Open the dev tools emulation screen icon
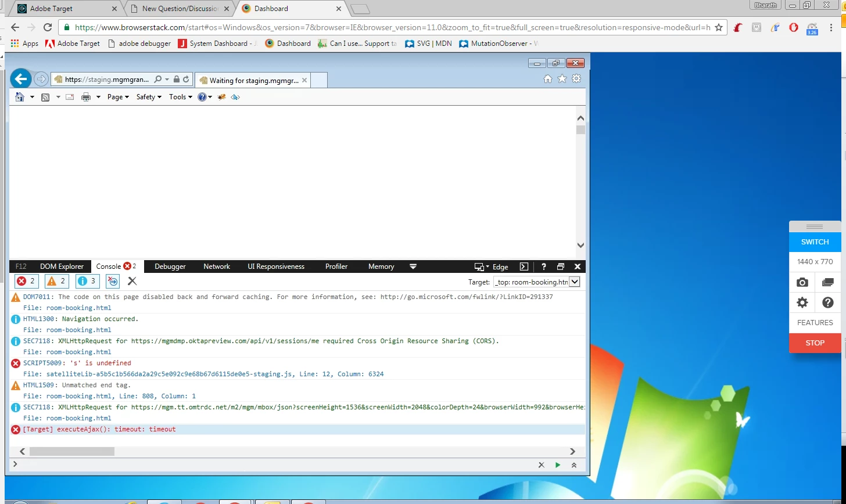Image resolution: width=846 pixels, height=504 pixels. 479,267
